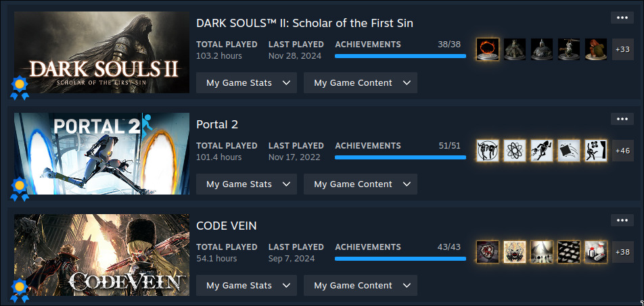Expand My Game Stats for Dark Souls II
644x306 pixels.
click(246, 82)
